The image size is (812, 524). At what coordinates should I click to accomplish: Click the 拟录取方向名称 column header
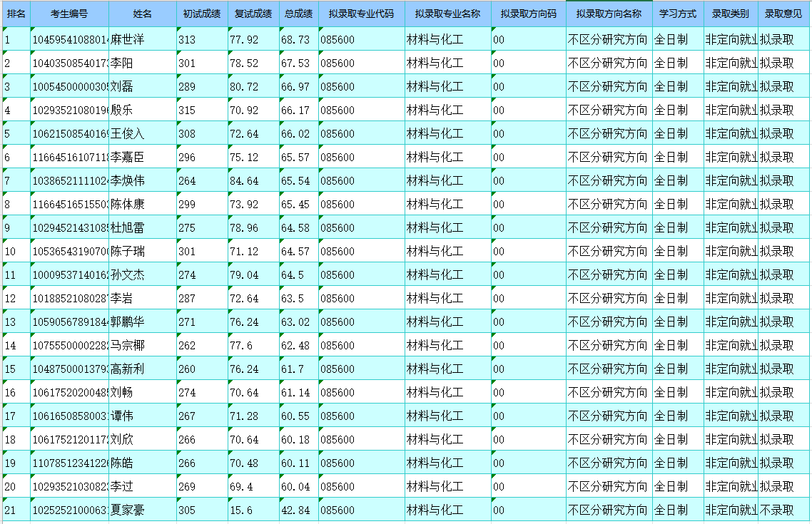(x=609, y=14)
